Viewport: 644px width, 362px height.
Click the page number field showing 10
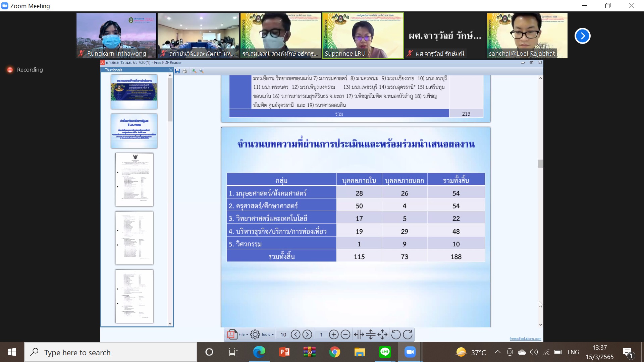(283, 335)
